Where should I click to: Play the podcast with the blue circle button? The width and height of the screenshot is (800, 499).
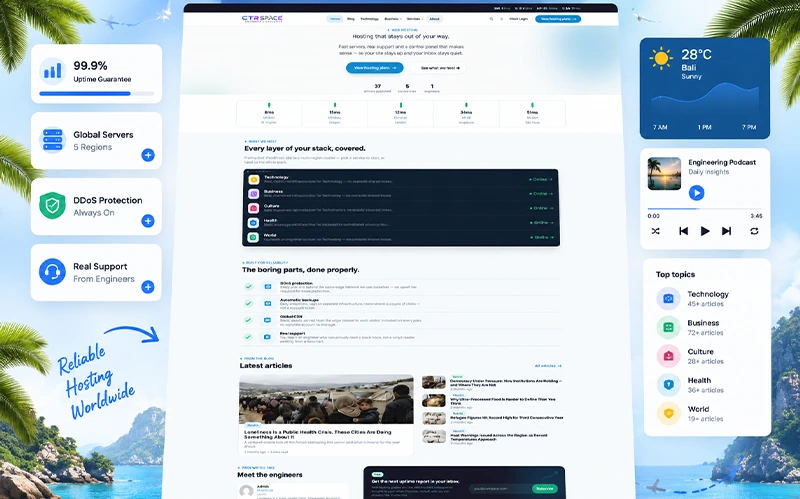696,193
